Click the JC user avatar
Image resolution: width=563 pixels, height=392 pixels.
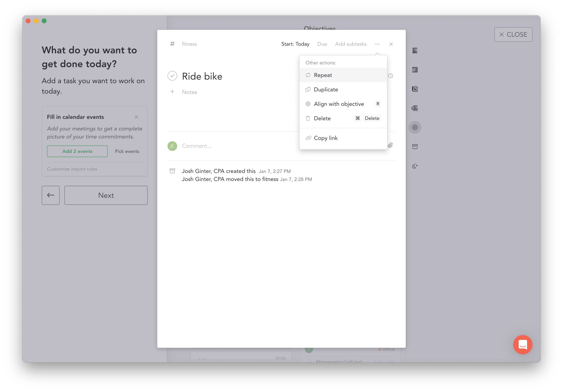tap(172, 146)
